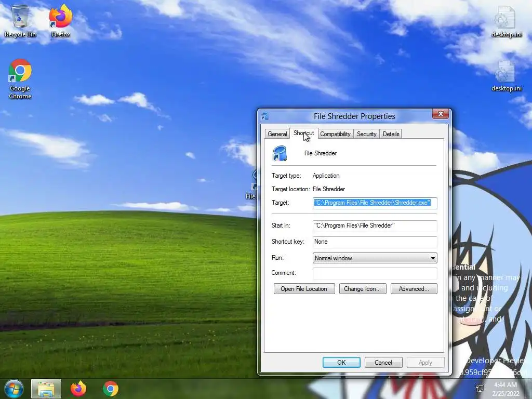This screenshot has width=532, height=399.
Task: Confirm the dialog with OK
Action: coord(341,362)
